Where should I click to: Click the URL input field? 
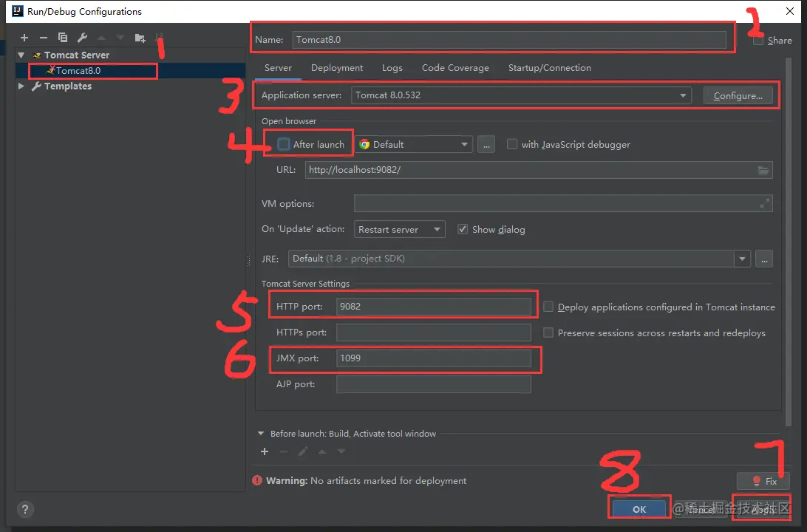[539, 170]
